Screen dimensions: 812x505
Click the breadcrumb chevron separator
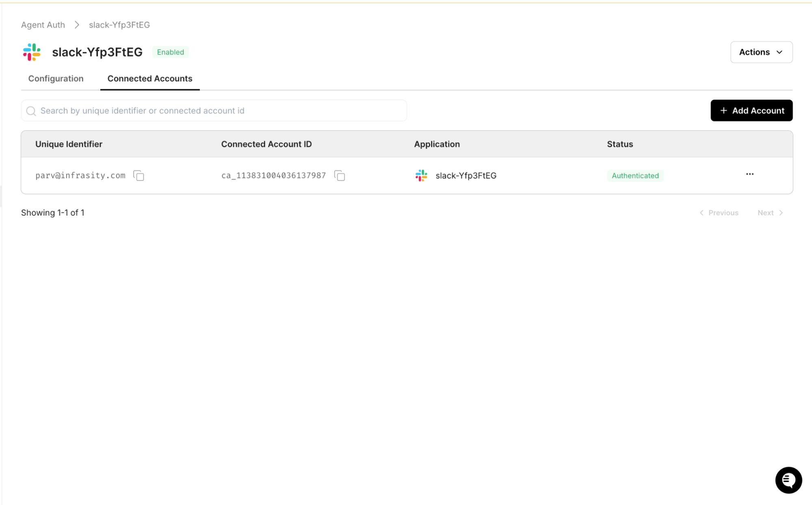tap(77, 25)
